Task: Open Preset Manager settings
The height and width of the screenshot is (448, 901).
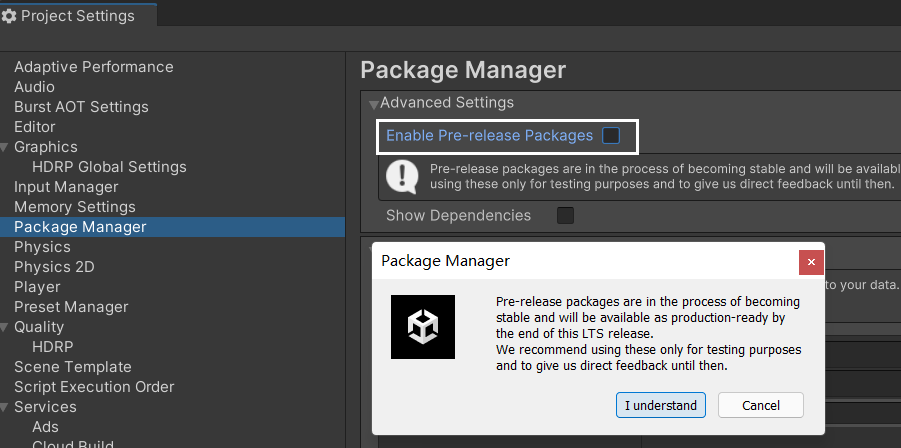Action: (71, 307)
